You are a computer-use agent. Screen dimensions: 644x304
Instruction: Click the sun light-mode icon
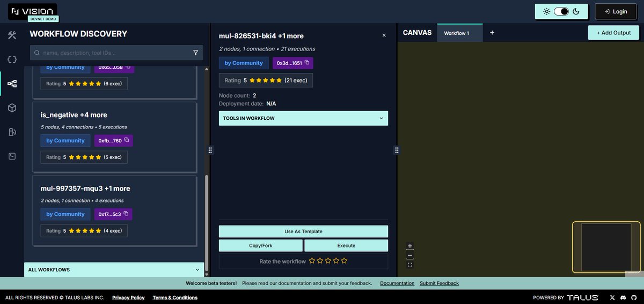coord(546,11)
